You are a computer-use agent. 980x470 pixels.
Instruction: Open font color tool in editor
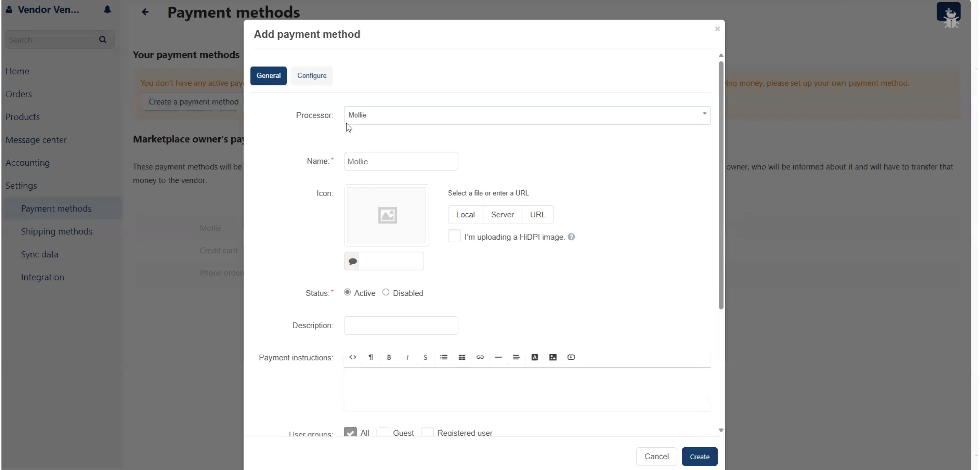coord(534,357)
